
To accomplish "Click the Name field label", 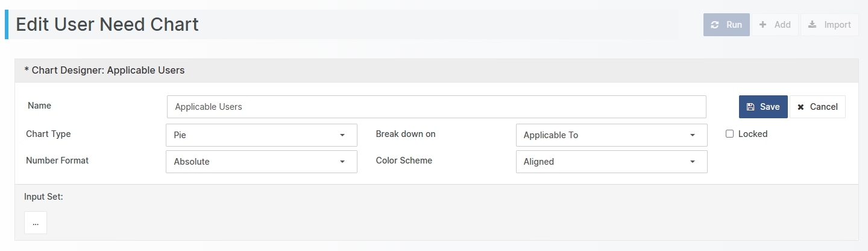I will coord(39,106).
